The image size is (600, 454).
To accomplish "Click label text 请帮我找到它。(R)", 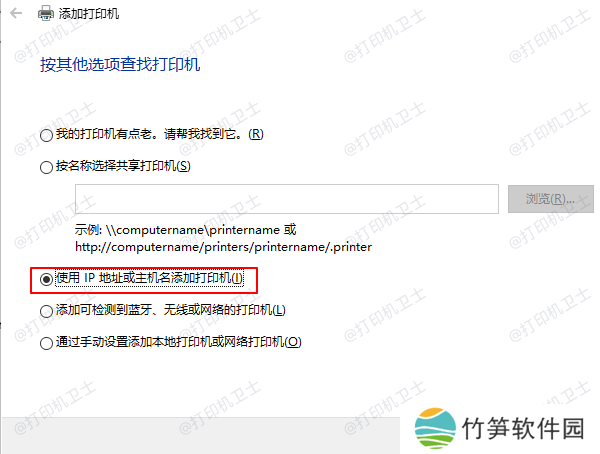I will point(214,134).
